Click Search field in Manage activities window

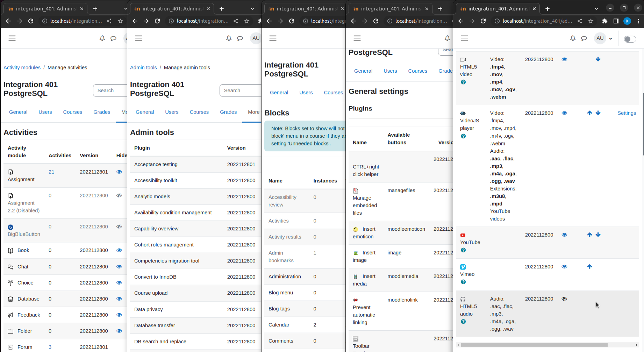tap(110, 90)
